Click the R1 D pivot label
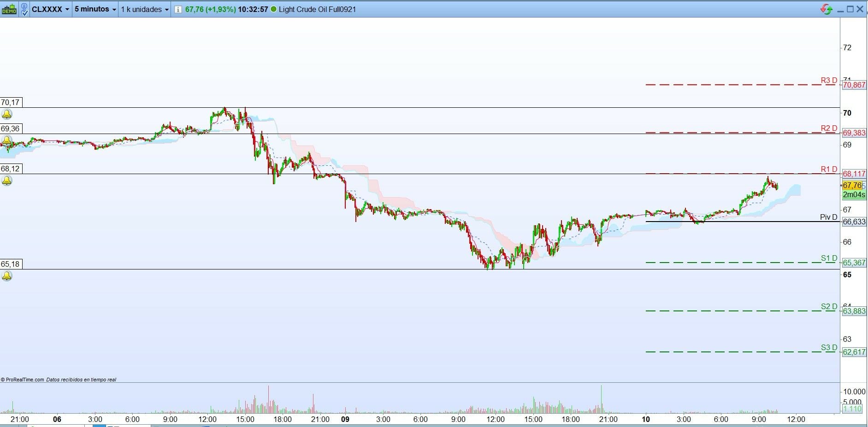This screenshot has width=868, height=427. point(829,170)
